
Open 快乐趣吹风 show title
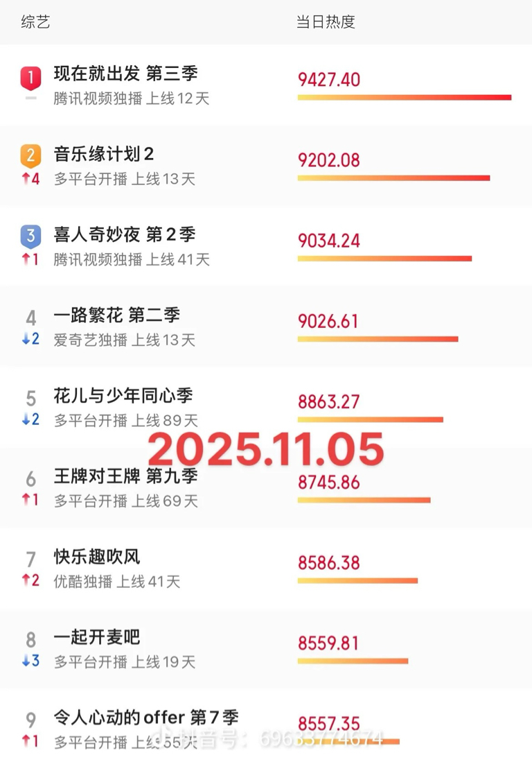(x=97, y=557)
